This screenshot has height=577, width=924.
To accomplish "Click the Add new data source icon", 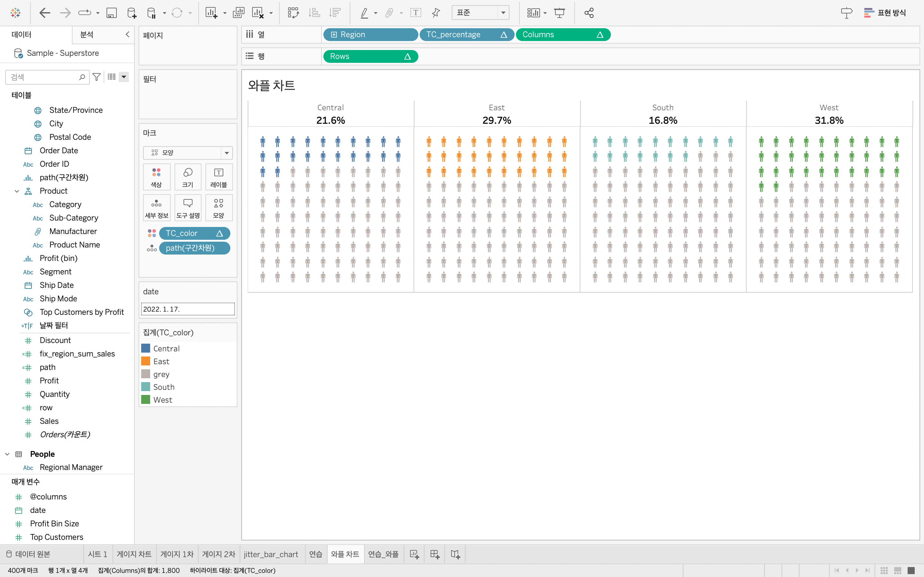I will [132, 13].
